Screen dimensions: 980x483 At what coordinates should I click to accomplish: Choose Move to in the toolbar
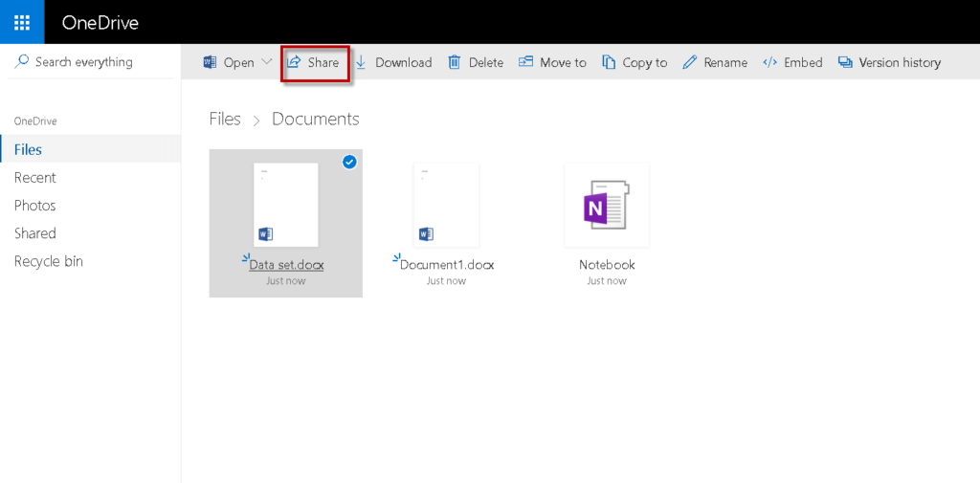[x=552, y=62]
